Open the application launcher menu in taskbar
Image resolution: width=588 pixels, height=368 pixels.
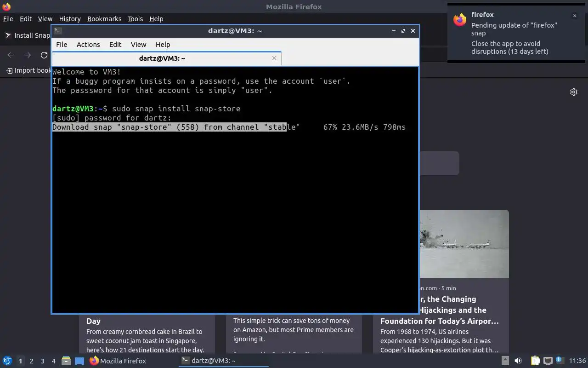(7, 361)
